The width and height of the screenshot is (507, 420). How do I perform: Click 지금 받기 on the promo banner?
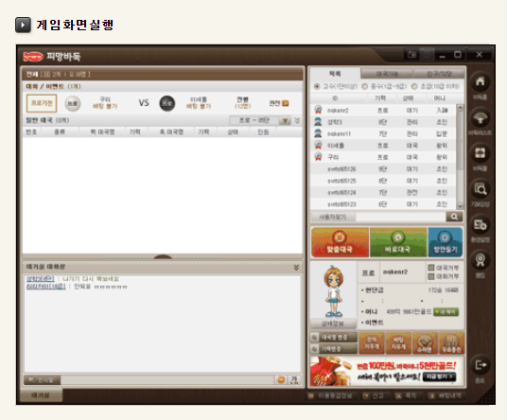(440, 376)
